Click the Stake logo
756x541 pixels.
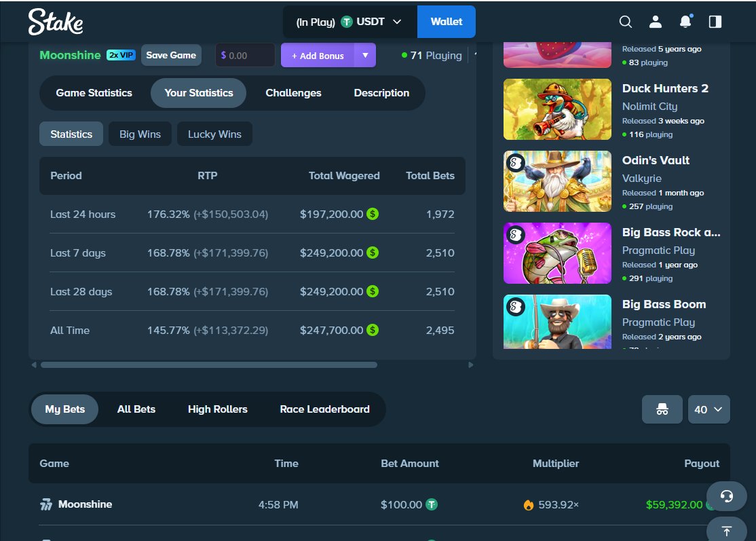56,22
